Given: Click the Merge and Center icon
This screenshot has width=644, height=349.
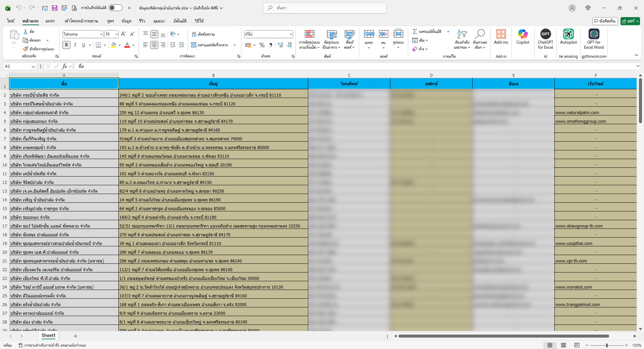Looking at the screenshot, I should point(194,45).
